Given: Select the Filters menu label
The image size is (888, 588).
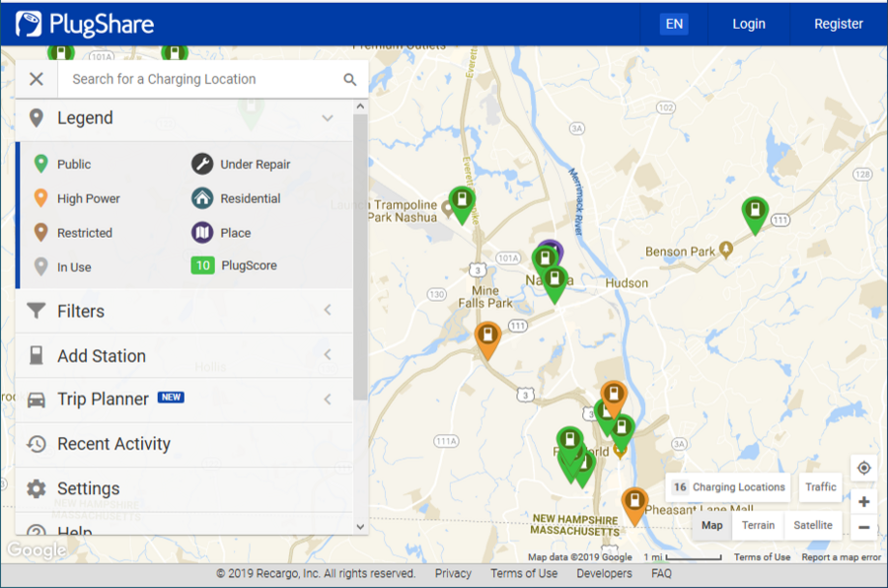Looking at the screenshot, I should click(x=81, y=311).
